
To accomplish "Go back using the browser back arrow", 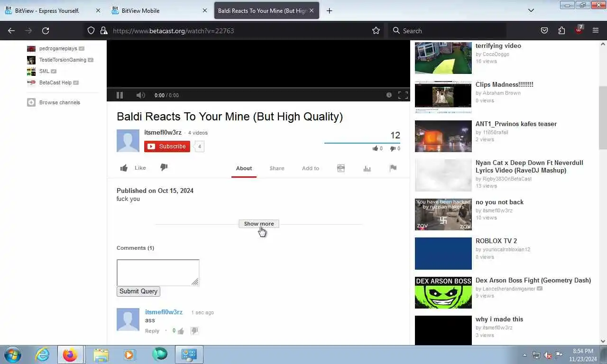I will click(11, 31).
